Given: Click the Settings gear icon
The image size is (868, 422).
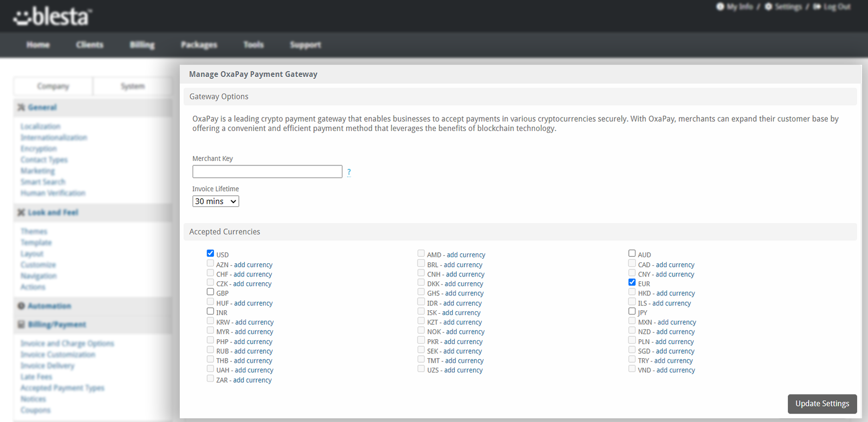Looking at the screenshot, I should click(768, 6).
